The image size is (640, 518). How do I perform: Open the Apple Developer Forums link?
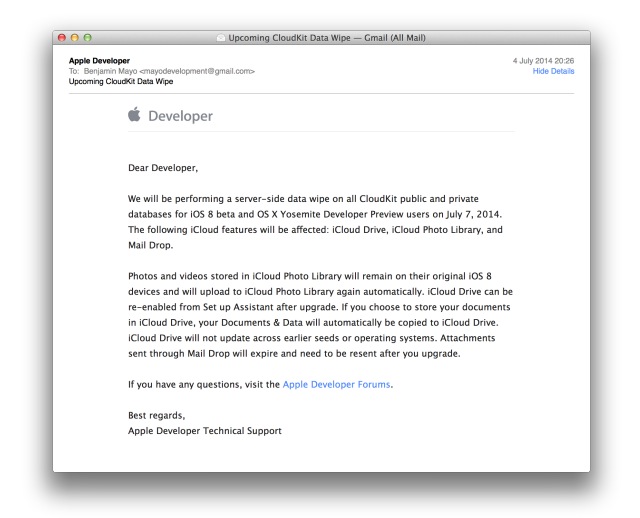(x=336, y=385)
